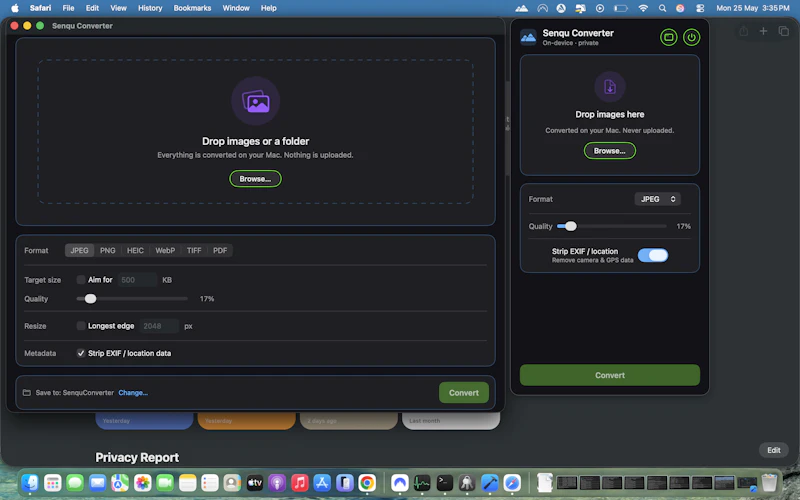Open Trash in the dock

769,482
